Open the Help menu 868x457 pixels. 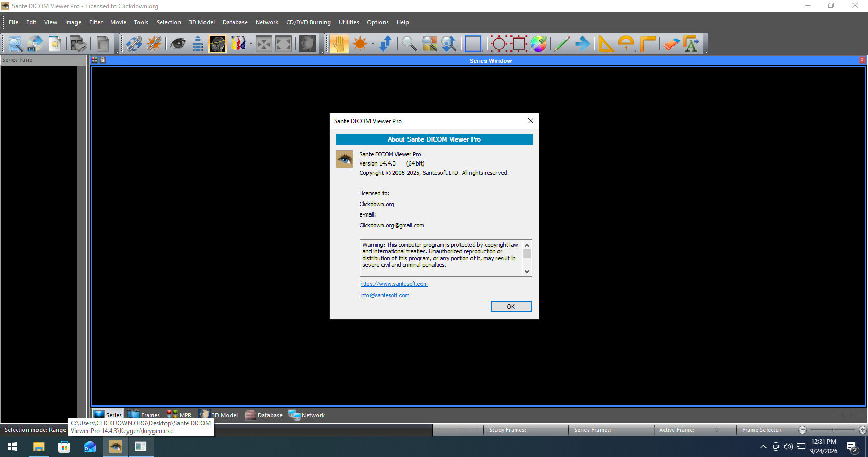(403, 22)
